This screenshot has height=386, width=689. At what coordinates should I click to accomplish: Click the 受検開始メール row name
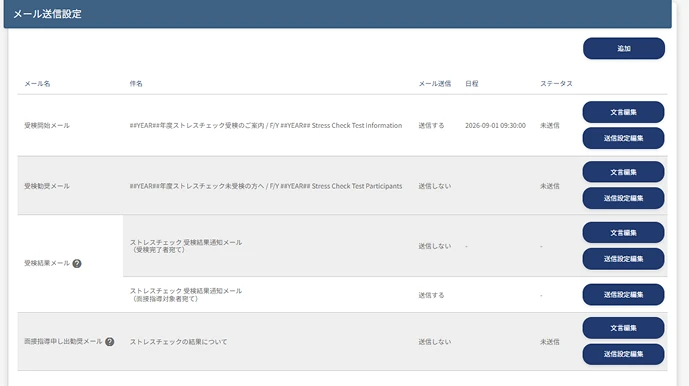[47, 125]
